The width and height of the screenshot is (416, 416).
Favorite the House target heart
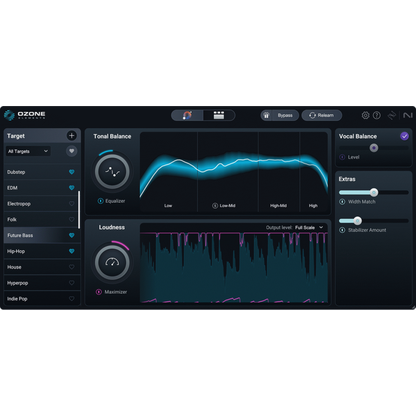[71, 267]
